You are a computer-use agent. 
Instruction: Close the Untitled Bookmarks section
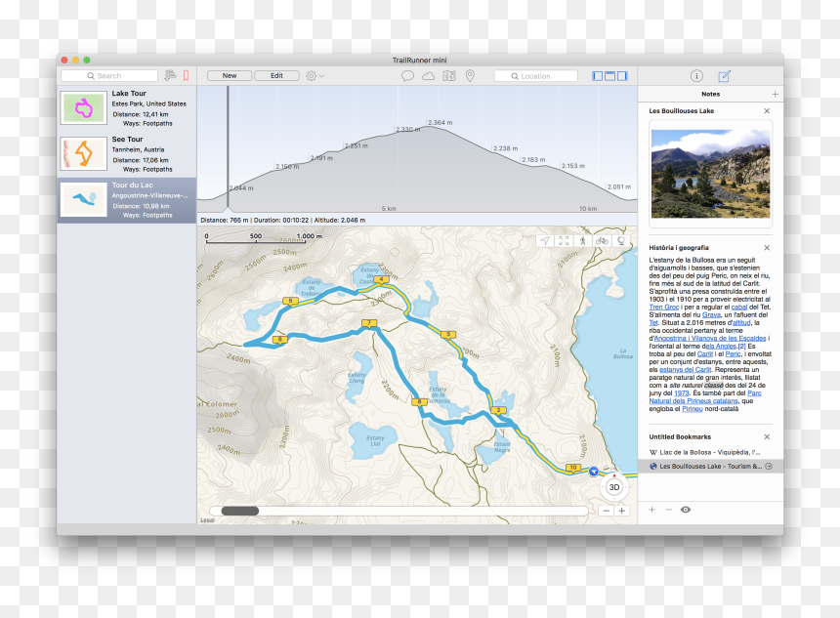click(x=767, y=437)
